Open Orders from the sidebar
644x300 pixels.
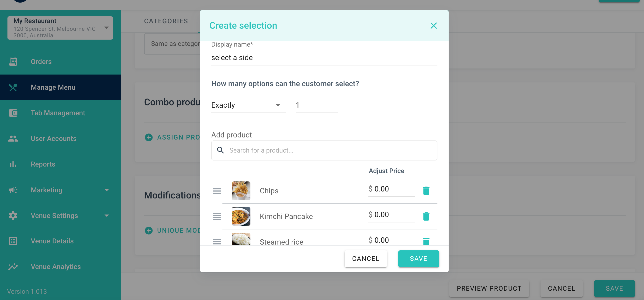(41, 62)
